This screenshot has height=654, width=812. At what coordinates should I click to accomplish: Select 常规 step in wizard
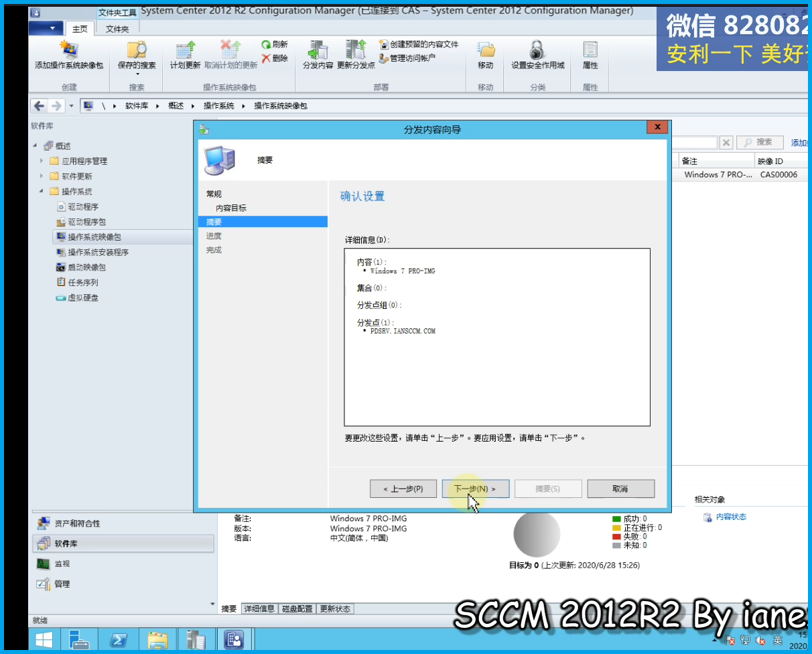pyautogui.click(x=214, y=194)
